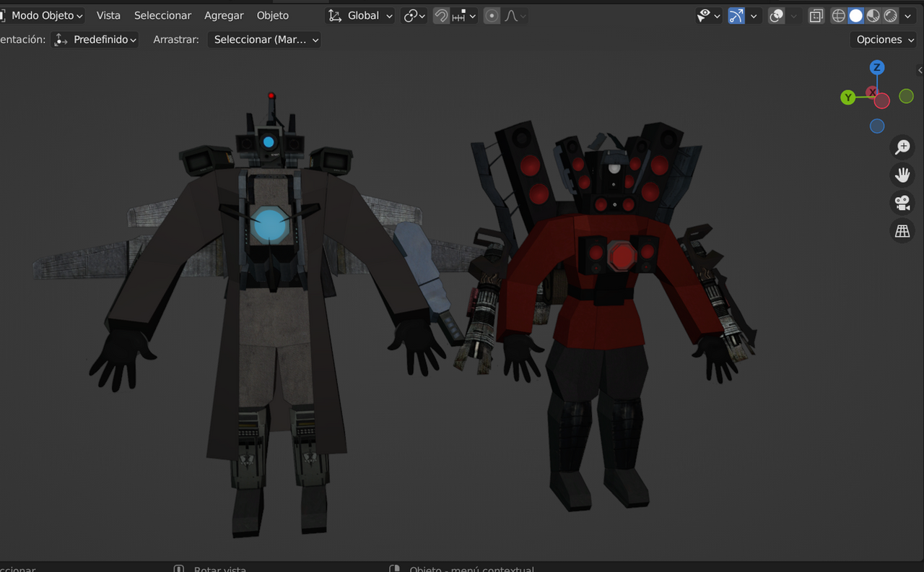Switch to wireframe viewport shading
This screenshot has width=924, height=572.
point(838,15)
